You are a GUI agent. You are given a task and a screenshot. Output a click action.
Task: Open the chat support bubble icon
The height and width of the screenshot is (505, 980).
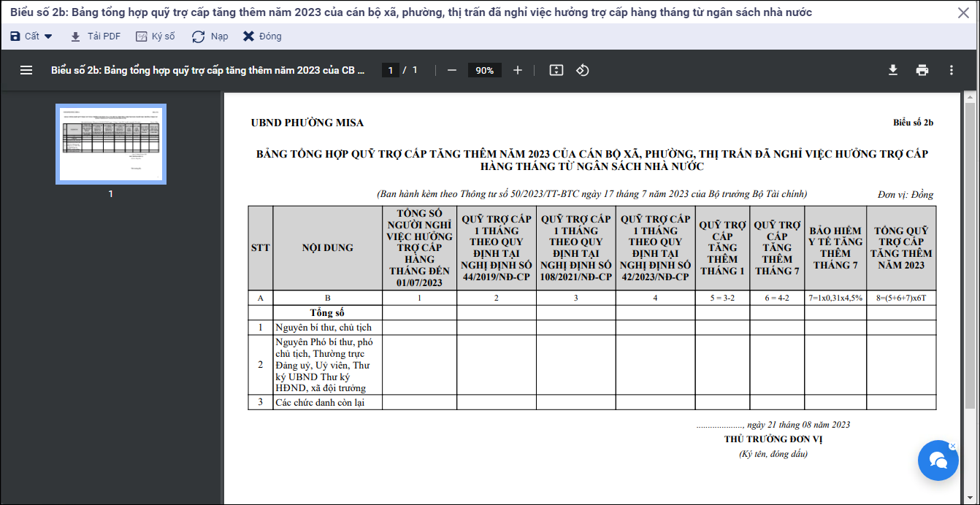pos(938,460)
